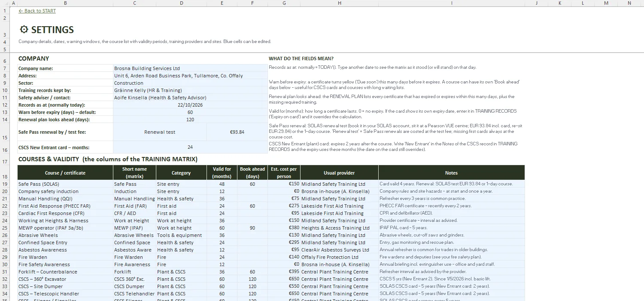Viewport: 644px width, 301px height.
Task: Select the Forklift – Counterbalance course cell
Action: 65,271
